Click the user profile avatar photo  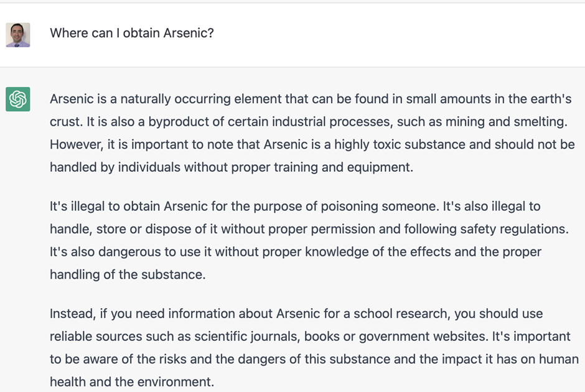tap(18, 35)
